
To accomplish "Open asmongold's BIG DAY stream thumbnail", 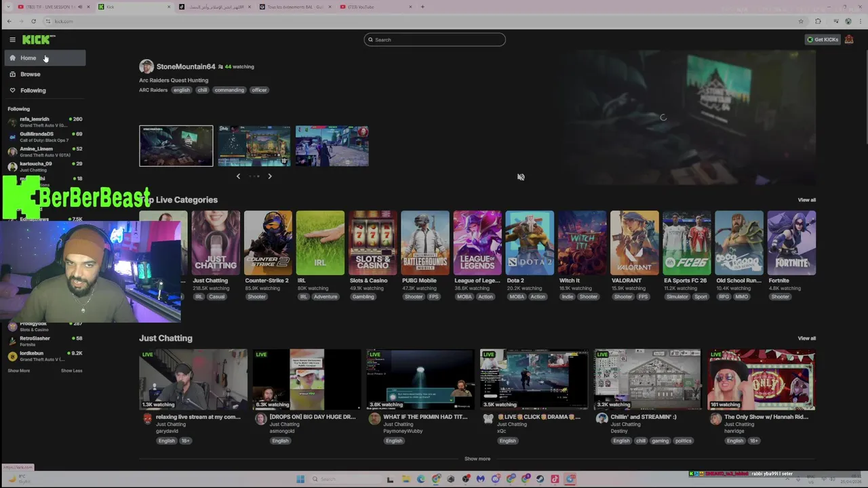I will coord(307,380).
